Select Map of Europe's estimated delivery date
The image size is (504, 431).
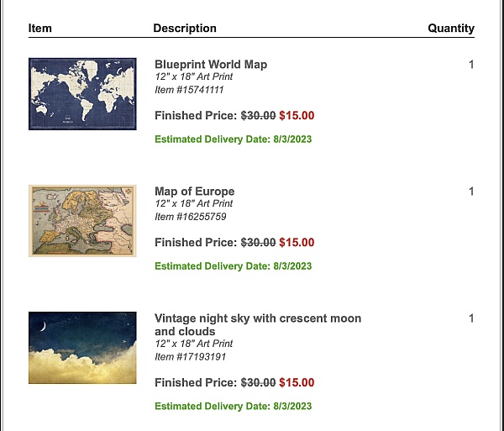tap(234, 266)
